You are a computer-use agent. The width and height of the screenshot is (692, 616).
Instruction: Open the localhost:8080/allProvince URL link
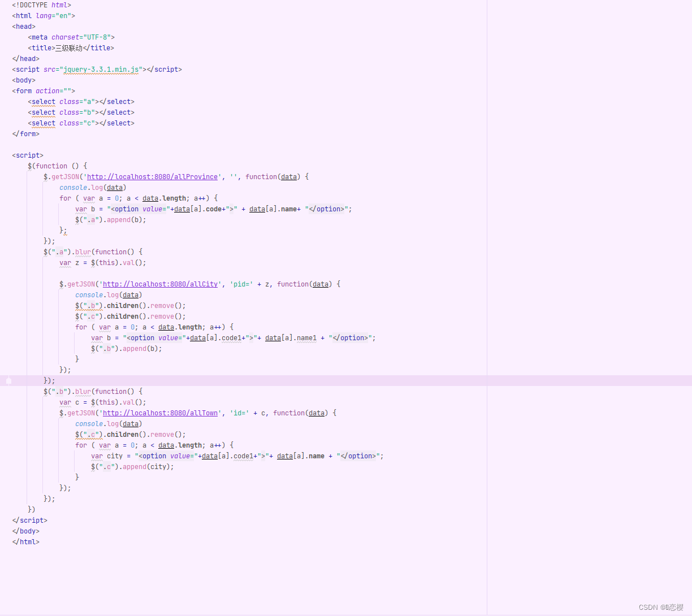152,177
